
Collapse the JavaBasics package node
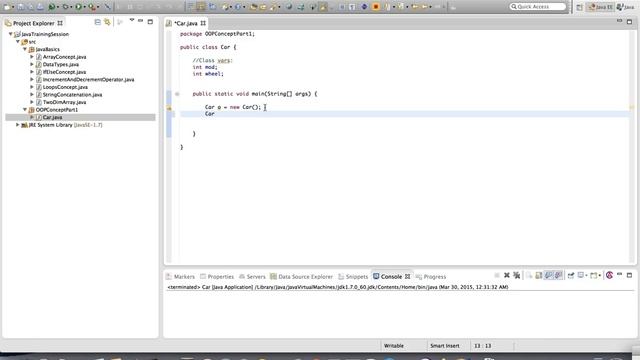click(25, 49)
